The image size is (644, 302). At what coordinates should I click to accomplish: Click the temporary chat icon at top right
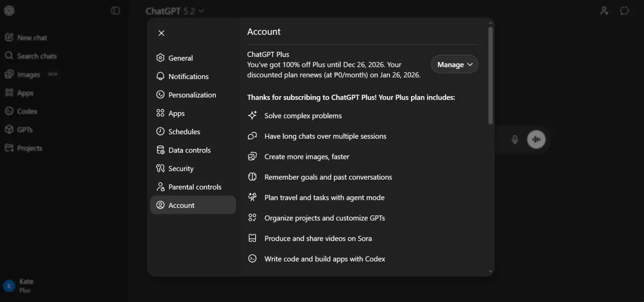(625, 11)
